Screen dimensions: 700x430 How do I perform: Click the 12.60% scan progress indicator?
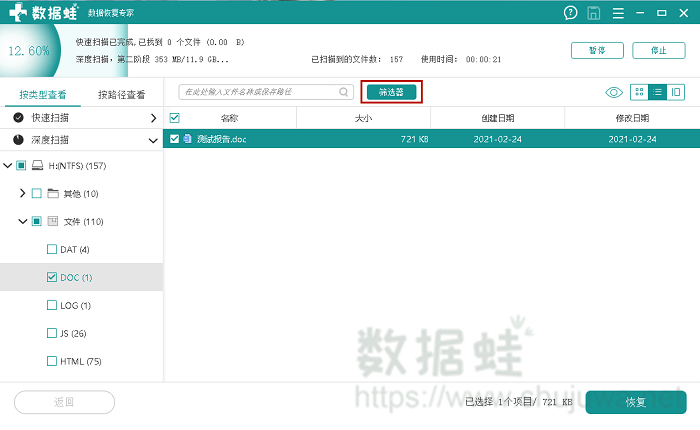pos(29,50)
